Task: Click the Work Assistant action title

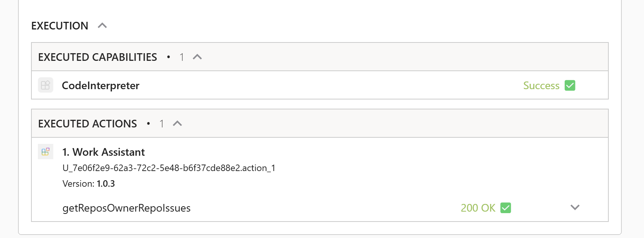Action: coord(104,152)
